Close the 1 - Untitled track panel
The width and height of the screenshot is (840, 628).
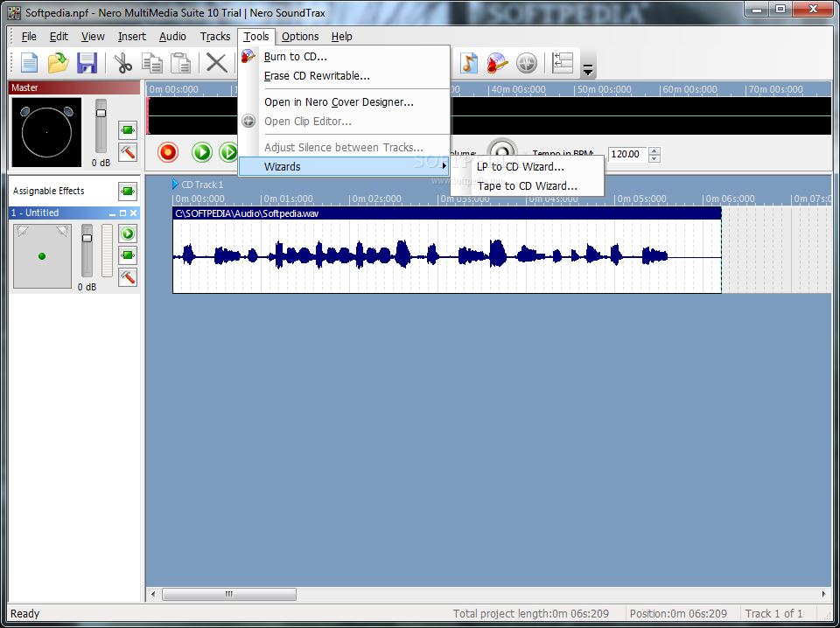[133, 213]
